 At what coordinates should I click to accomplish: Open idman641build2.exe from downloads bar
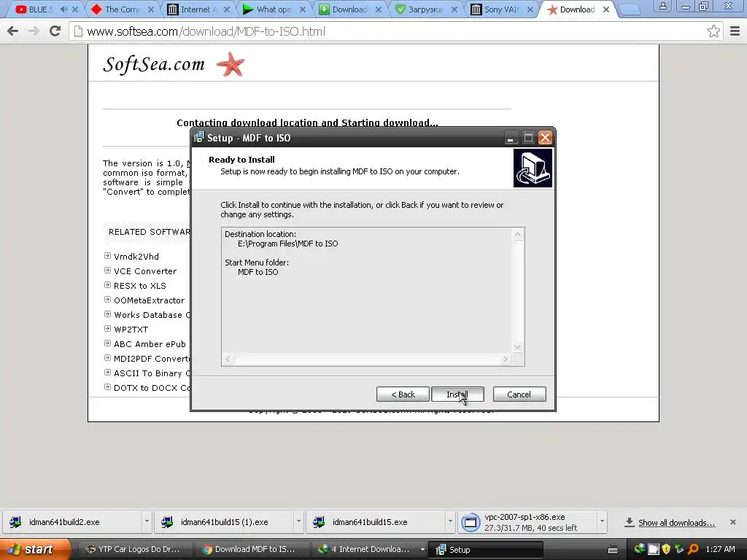coord(71,522)
